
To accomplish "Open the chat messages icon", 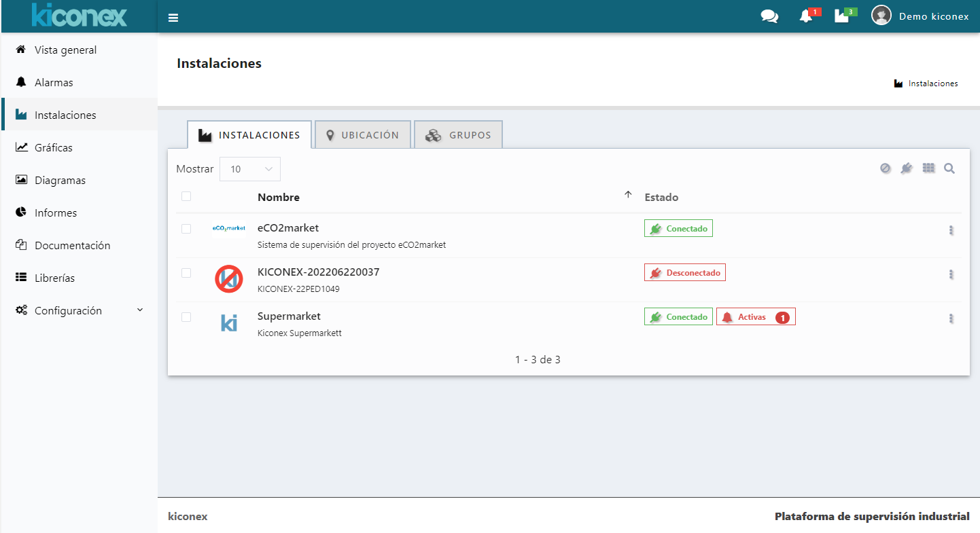I will pyautogui.click(x=769, y=16).
